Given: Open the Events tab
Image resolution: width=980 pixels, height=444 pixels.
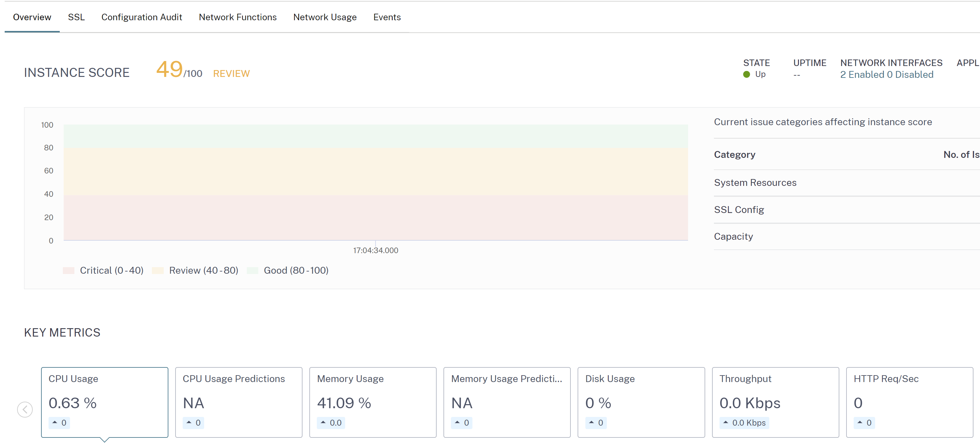Looking at the screenshot, I should (387, 17).
